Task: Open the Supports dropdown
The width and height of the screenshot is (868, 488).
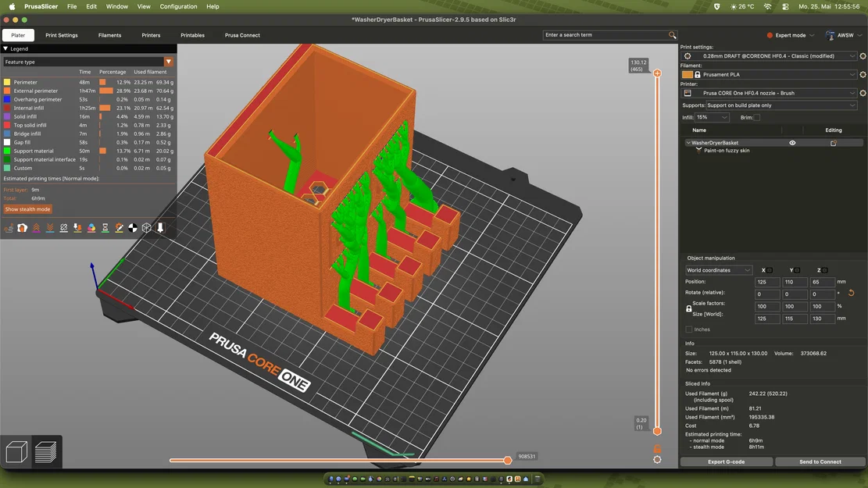Action: pyautogui.click(x=781, y=105)
